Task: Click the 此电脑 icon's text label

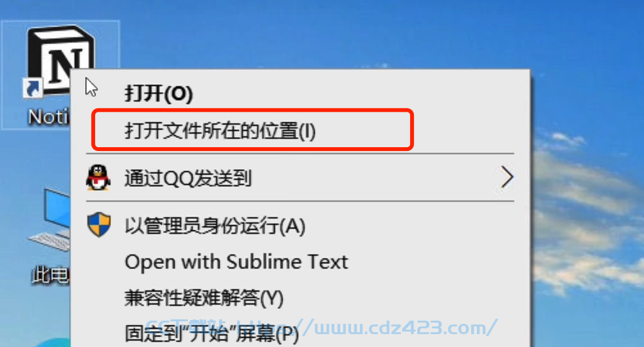Action: click(x=51, y=275)
